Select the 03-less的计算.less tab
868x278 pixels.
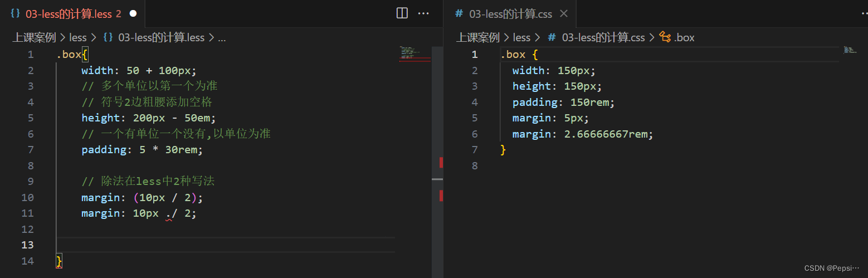[73, 14]
